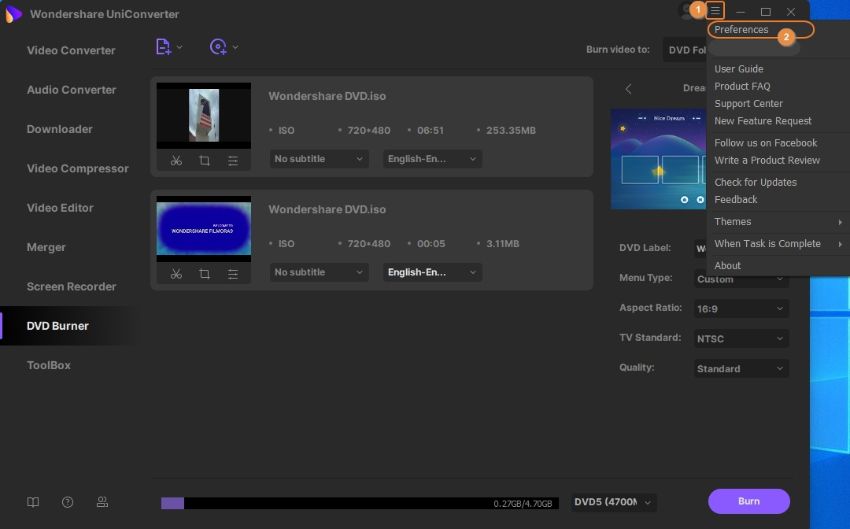Open the hamburger main menu icon
The height and width of the screenshot is (529, 850).
[x=714, y=11]
